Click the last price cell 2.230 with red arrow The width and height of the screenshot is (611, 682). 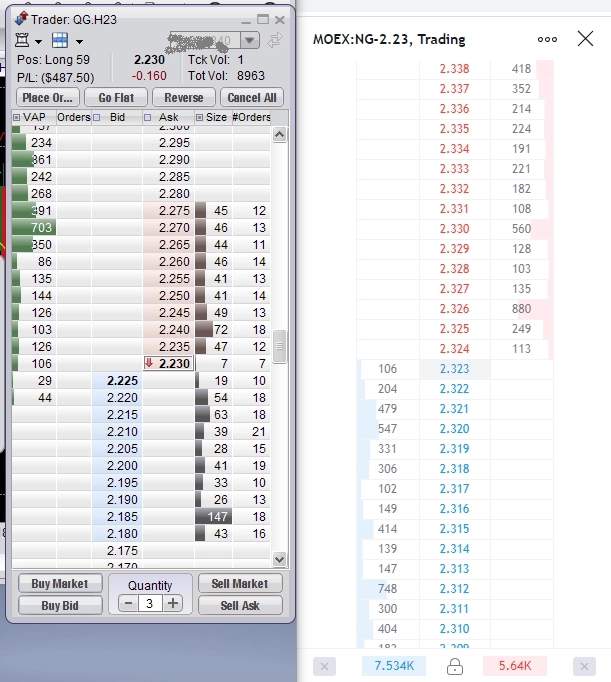point(169,363)
